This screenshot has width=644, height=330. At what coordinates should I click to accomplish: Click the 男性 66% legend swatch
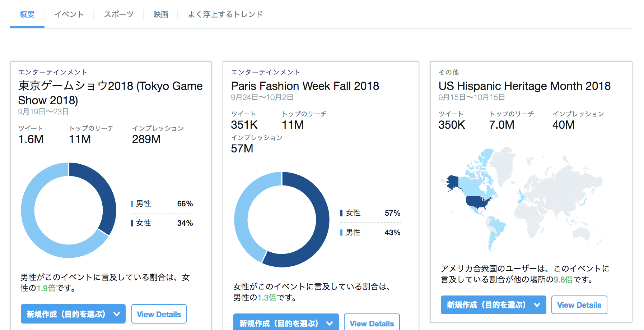coord(132,204)
